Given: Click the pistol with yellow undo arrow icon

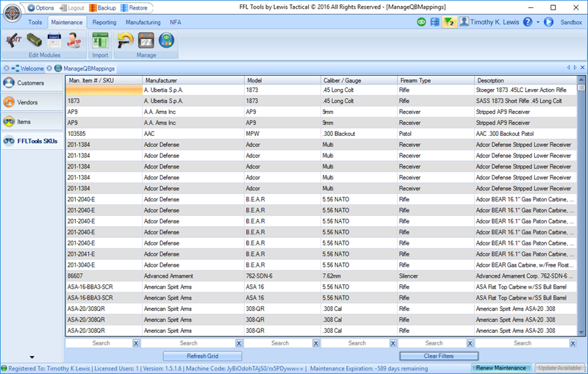Looking at the screenshot, I should point(125,40).
